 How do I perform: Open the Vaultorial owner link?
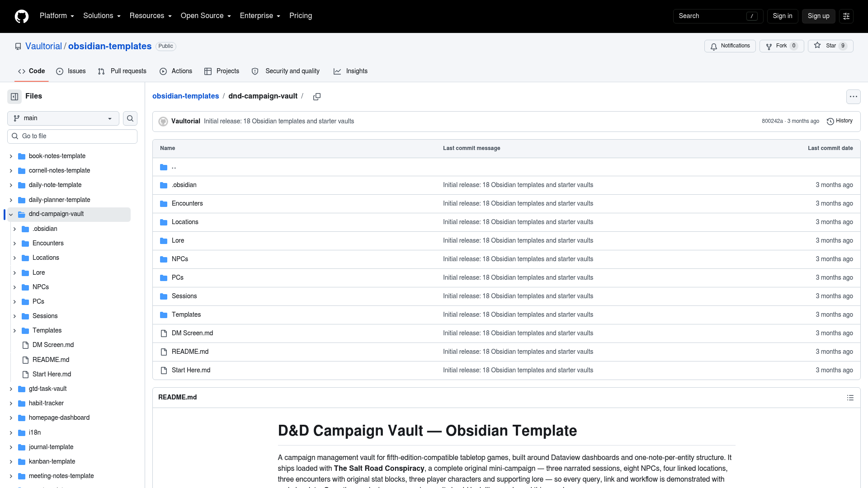43,47
